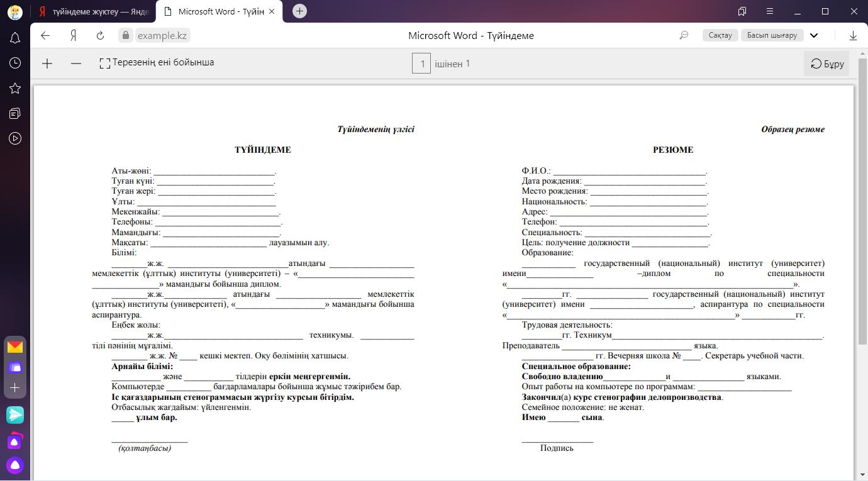Zoom out the document with minus
Image resolution: width=868 pixels, height=481 pixels.
76,64
